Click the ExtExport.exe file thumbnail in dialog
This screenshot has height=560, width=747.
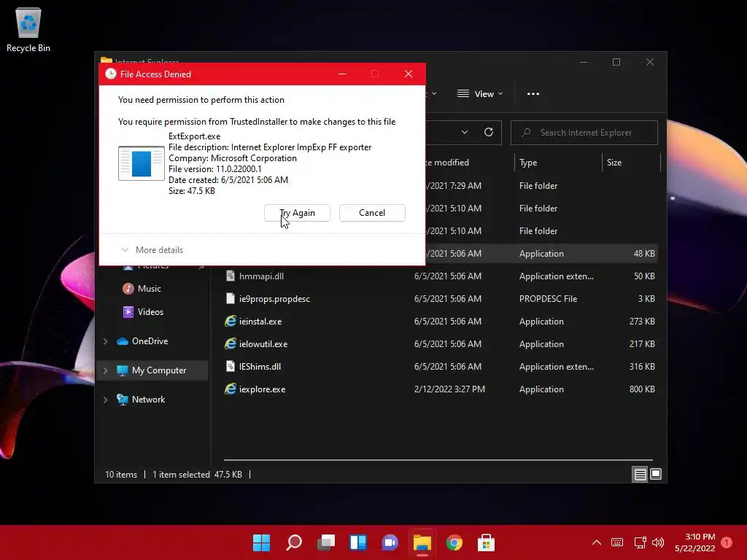[x=142, y=163]
